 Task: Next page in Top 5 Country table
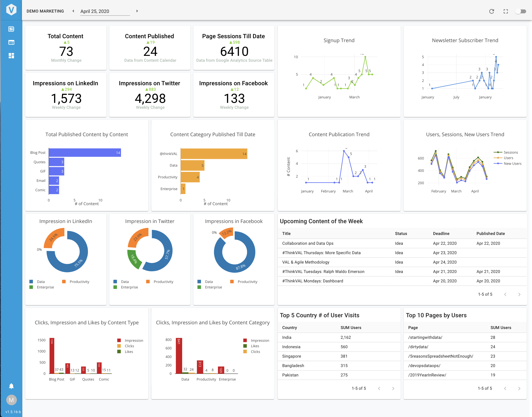[393, 388]
